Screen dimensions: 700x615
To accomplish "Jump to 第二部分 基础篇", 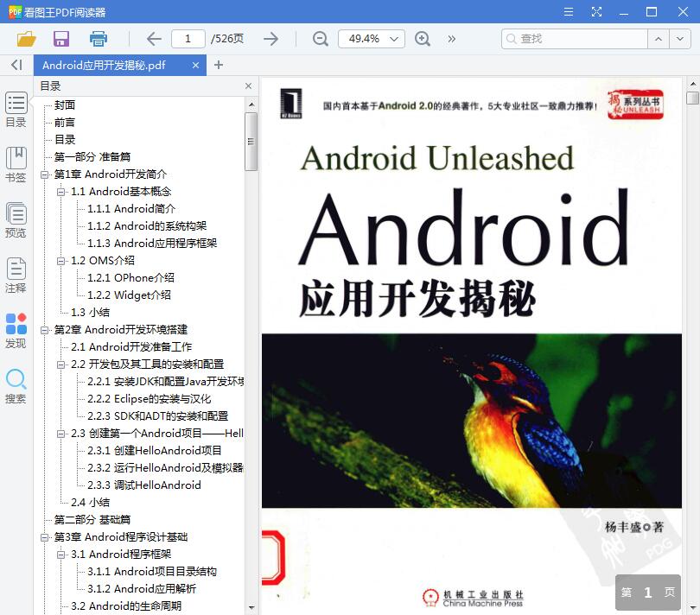I will (92, 519).
